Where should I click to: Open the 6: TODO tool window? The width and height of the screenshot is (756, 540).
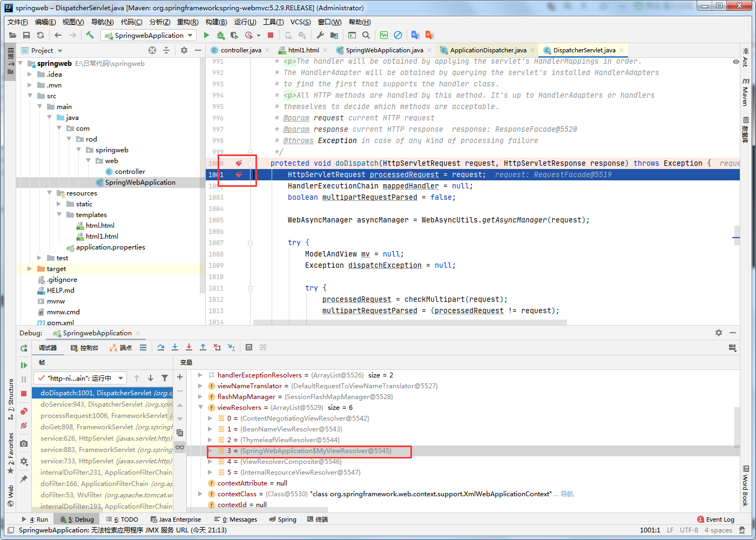tap(122, 519)
